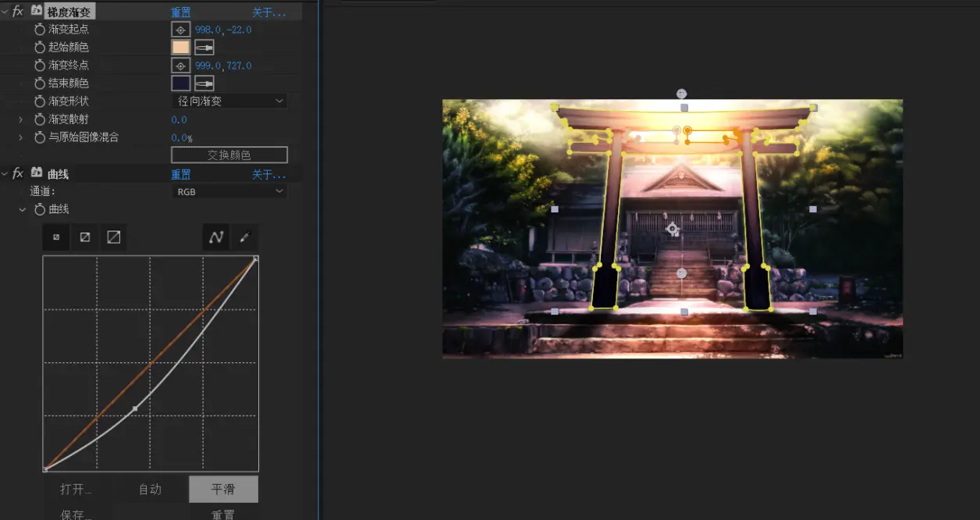Click the 保存... curves button
This screenshot has width=980, height=520.
(x=76, y=514)
